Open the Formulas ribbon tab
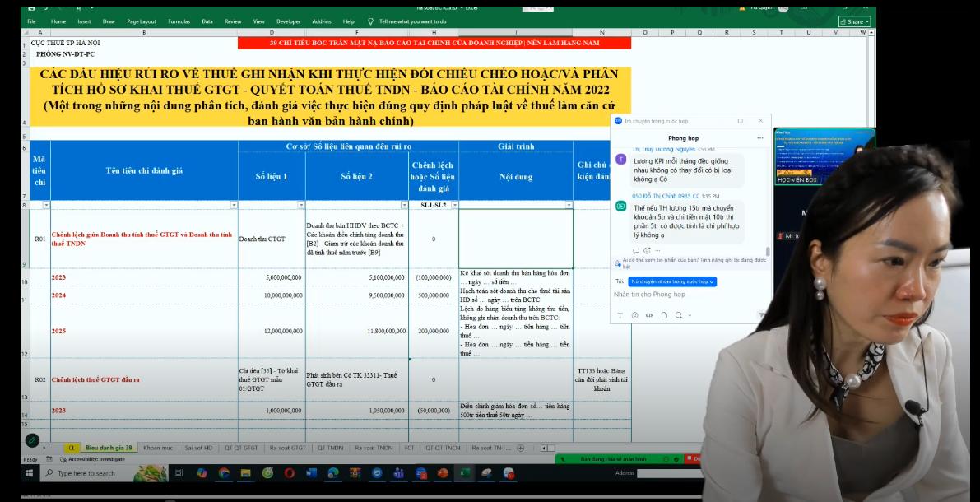Viewport: 980px width, 502px height. click(179, 21)
